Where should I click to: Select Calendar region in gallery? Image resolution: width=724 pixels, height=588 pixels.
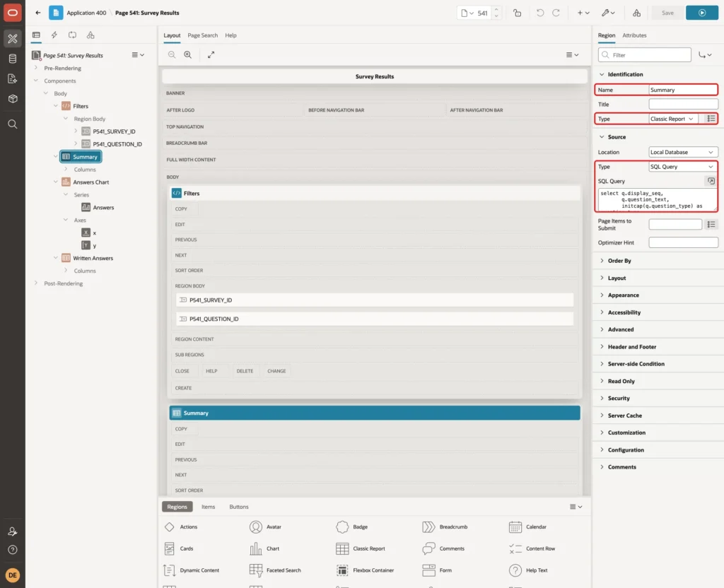coord(527,527)
